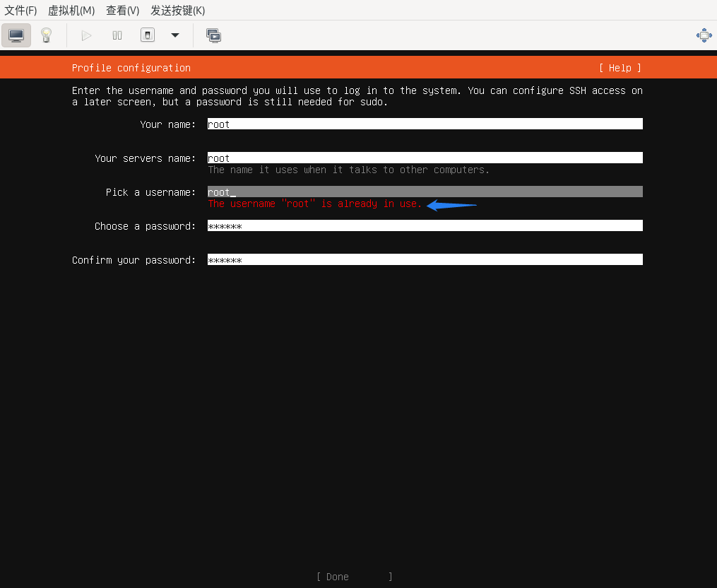Click the red username already in use error
The image size is (717, 588).
314,204
